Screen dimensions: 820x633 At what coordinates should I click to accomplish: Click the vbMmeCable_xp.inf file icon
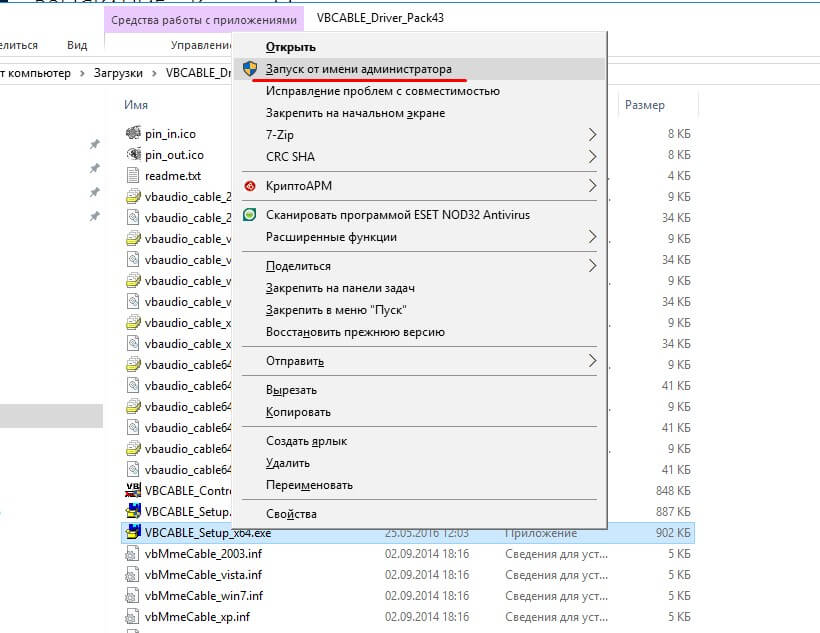(132, 617)
